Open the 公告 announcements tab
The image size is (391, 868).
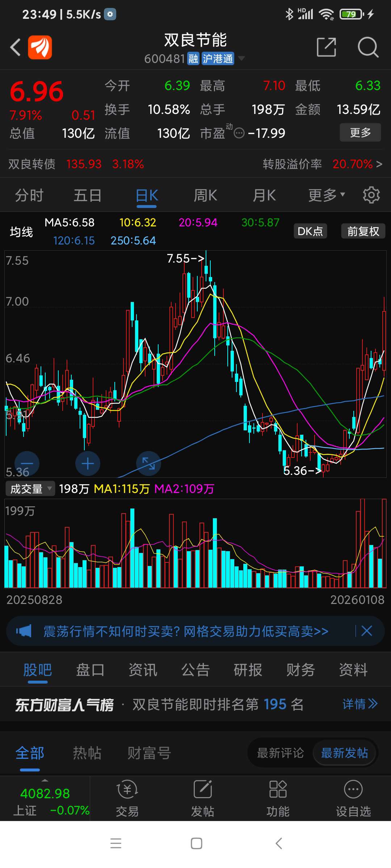(x=195, y=670)
